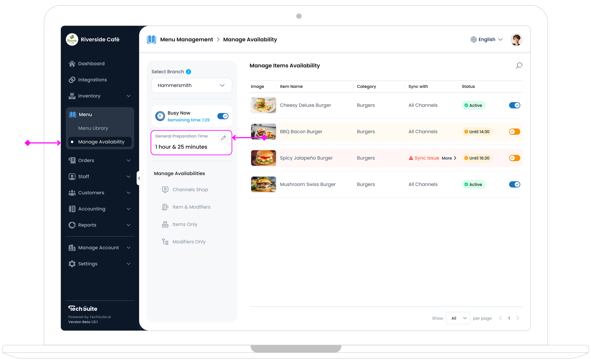Click the search magnifier icon
Screen dimensions: 591x364
(x=519, y=66)
